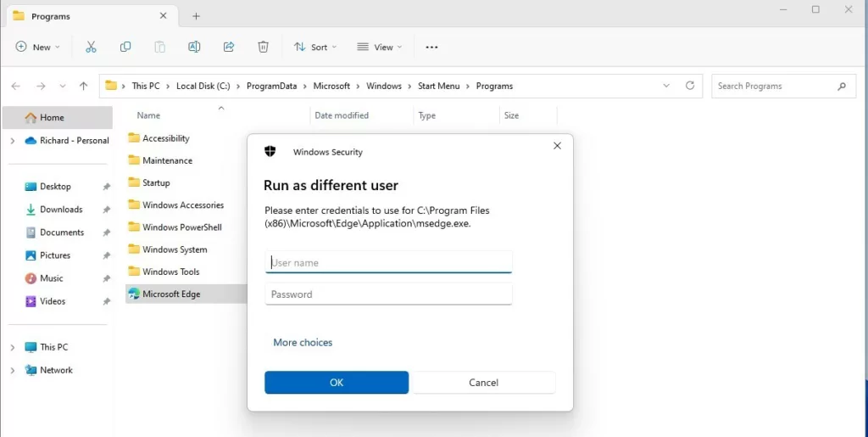
Task: Click the pin icon beside Music
Action: tap(106, 278)
